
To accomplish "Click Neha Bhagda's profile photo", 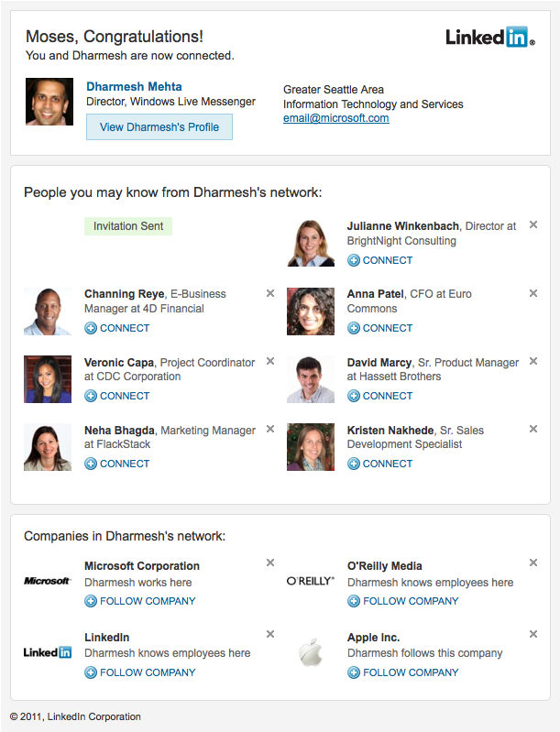I will 48,447.
